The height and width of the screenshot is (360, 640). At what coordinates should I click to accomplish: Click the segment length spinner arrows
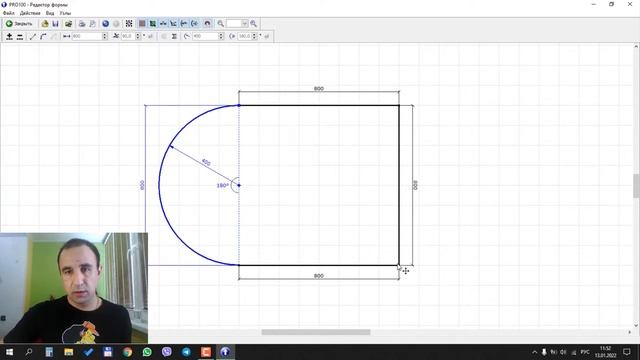click(x=105, y=36)
